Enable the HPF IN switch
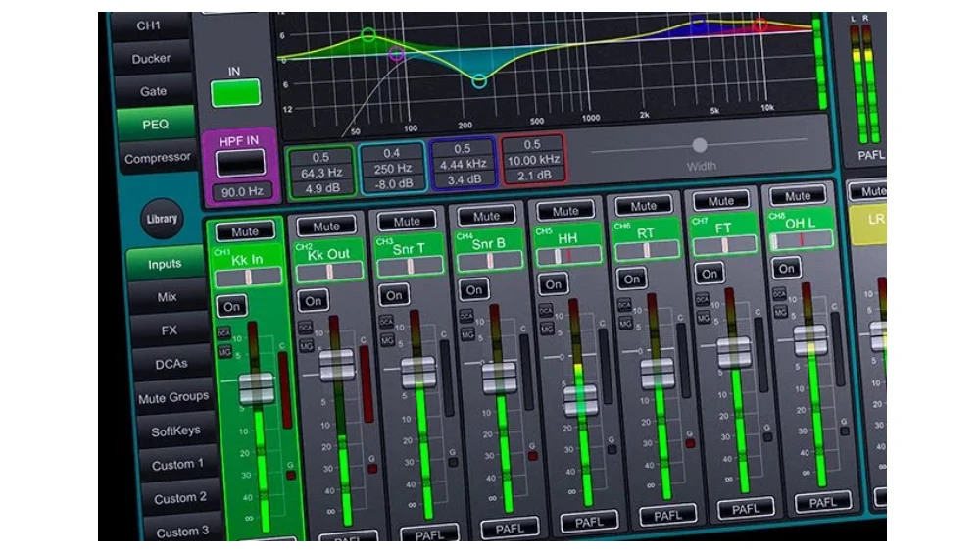This screenshot has height=558, width=980. point(241,163)
